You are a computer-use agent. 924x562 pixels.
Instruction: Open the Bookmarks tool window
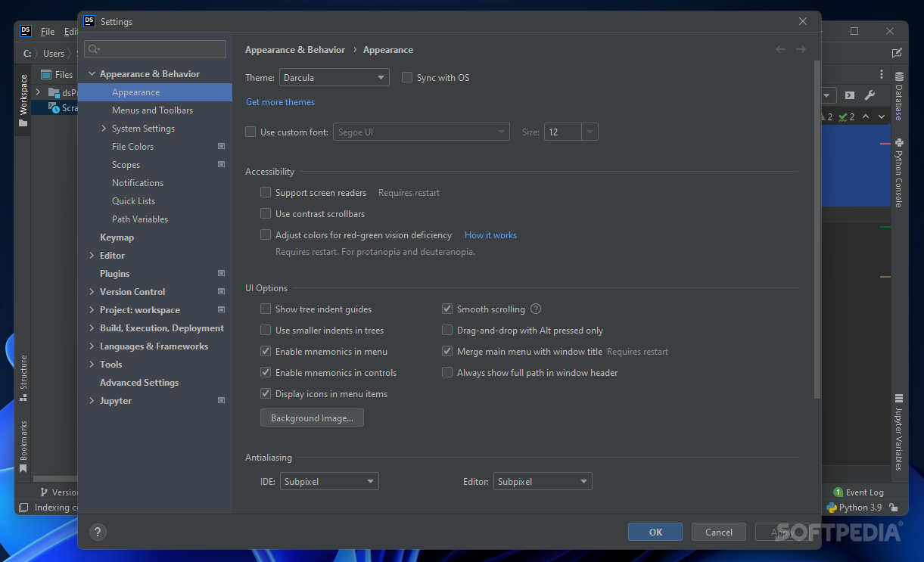coord(23,446)
